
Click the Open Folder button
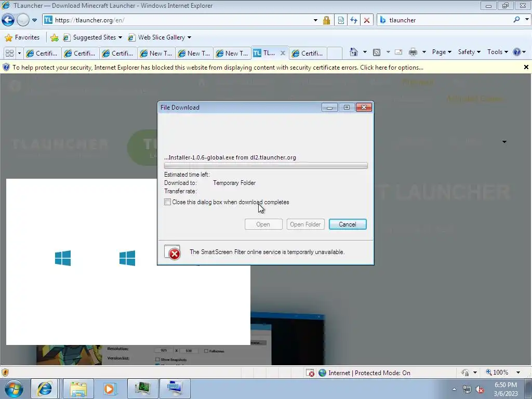305,224
